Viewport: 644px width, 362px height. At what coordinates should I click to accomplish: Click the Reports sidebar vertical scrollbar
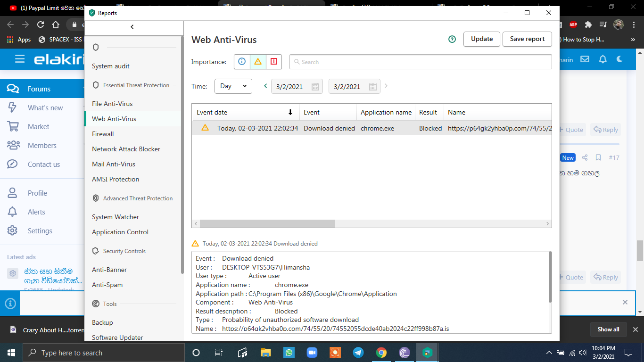pos(182,155)
